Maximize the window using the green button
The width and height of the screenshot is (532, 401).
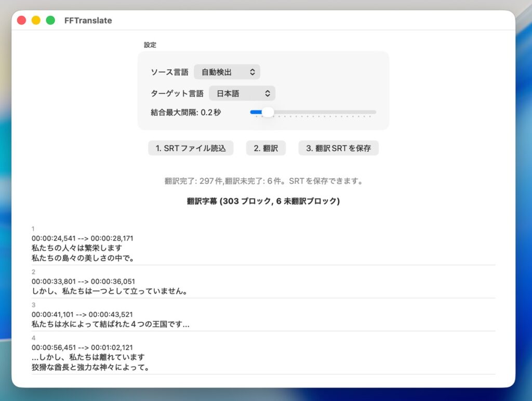50,20
